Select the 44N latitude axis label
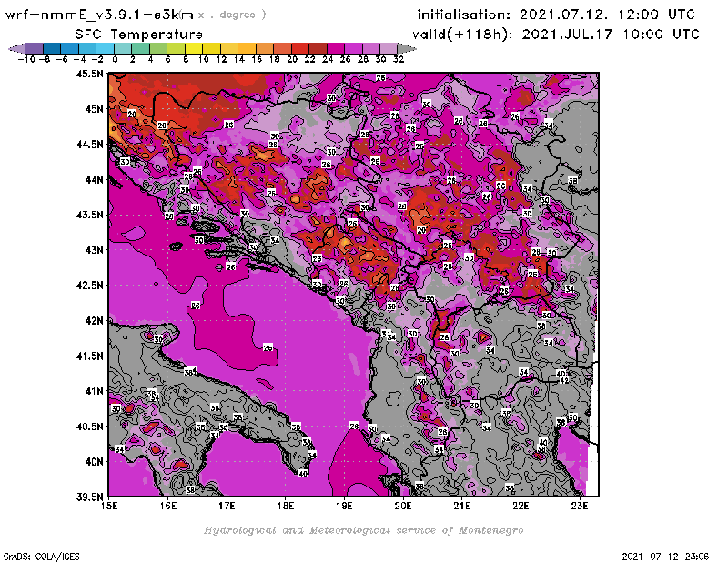The width and height of the screenshot is (728, 562). point(94,179)
